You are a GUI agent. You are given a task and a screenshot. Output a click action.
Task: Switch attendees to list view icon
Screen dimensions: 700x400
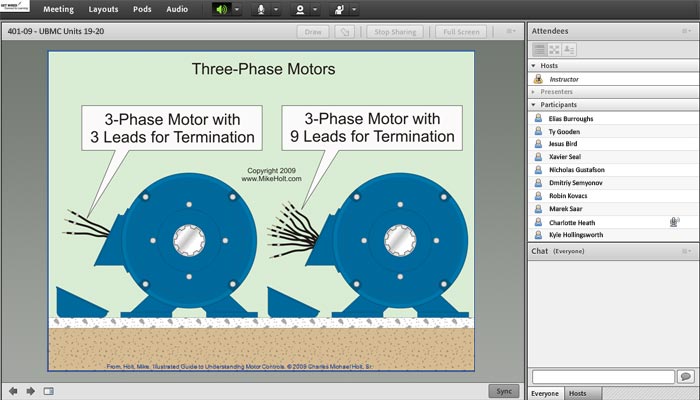pyautogui.click(x=539, y=49)
